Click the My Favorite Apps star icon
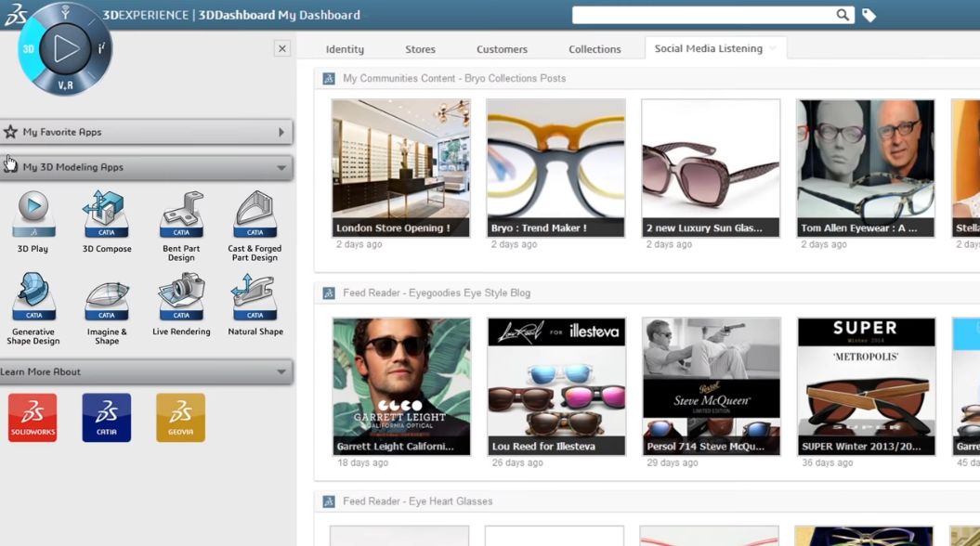The image size is (980, 546). click(10, 132)
